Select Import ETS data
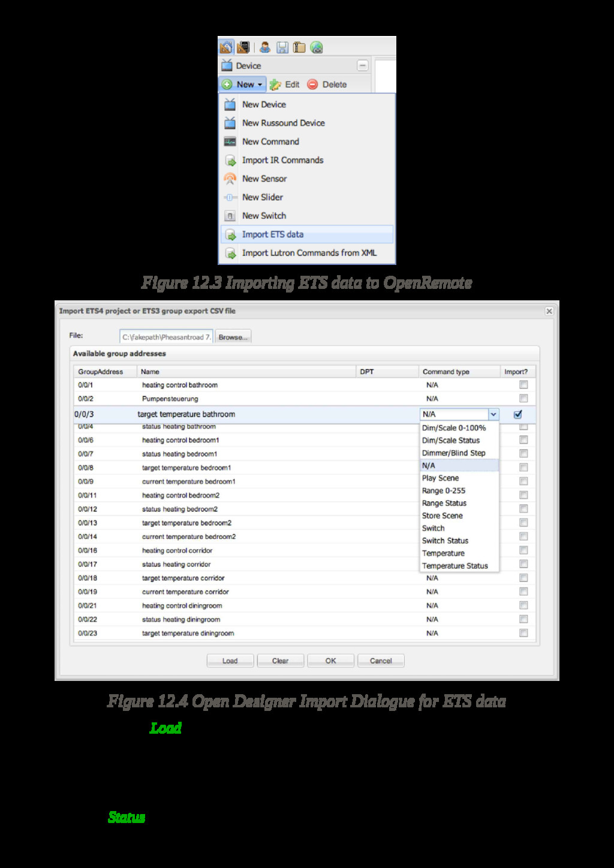Image resolution: width=614 pixels, height=868 pixels. 307,234
